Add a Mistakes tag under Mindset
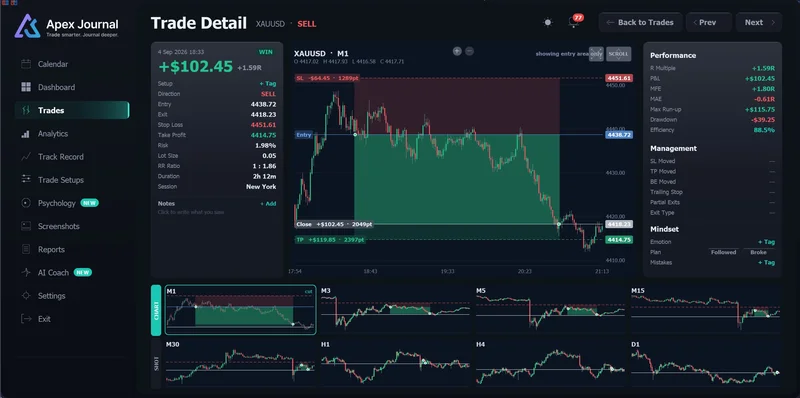The image size is (800, 398). point(766,262)
